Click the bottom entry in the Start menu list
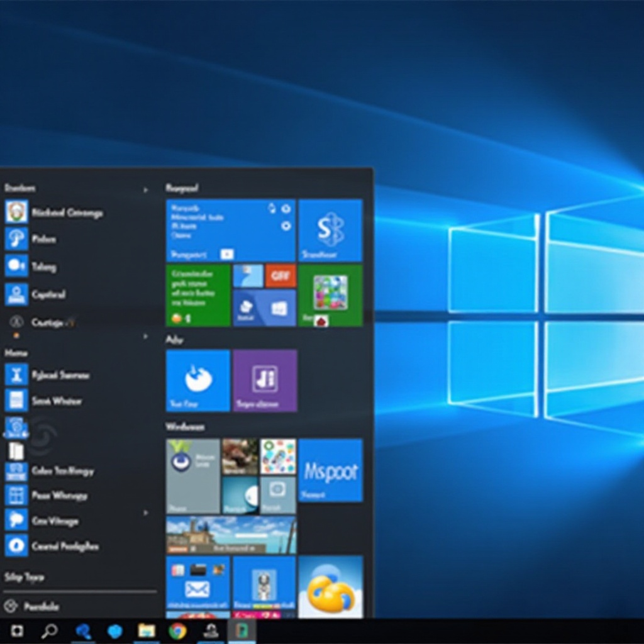644x644 pixels. 38,606
